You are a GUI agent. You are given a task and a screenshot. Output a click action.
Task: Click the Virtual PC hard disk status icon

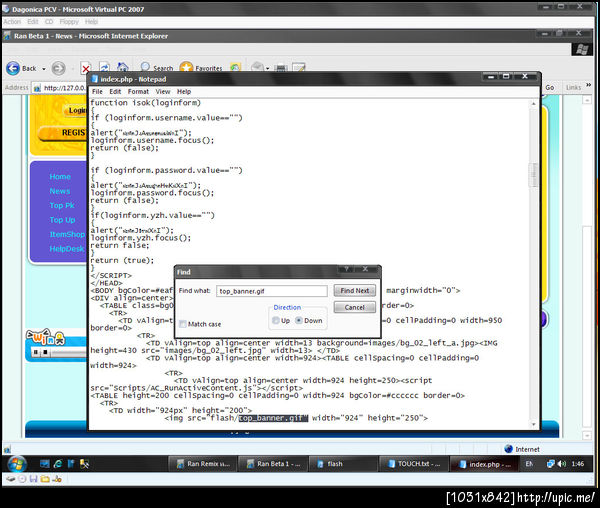[11, 479]
